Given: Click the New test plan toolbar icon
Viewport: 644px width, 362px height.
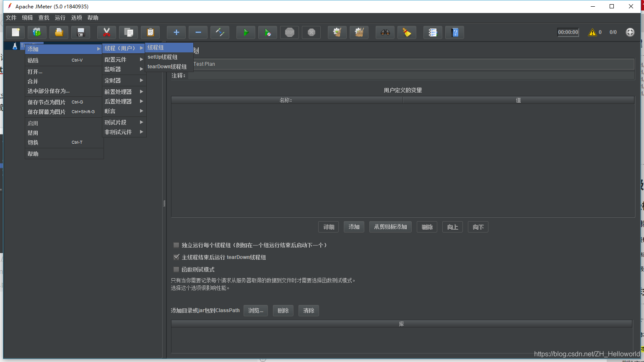Looking at the screenshot, I should click(16, 32).
